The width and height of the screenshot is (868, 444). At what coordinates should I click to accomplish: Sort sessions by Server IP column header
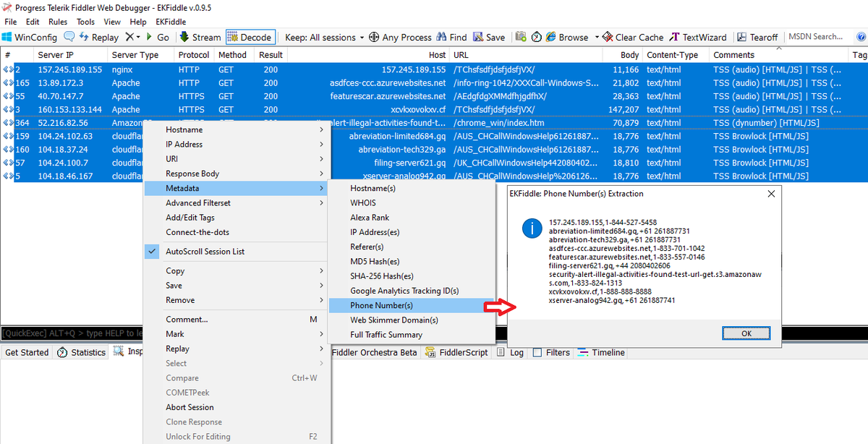[71, 55]
